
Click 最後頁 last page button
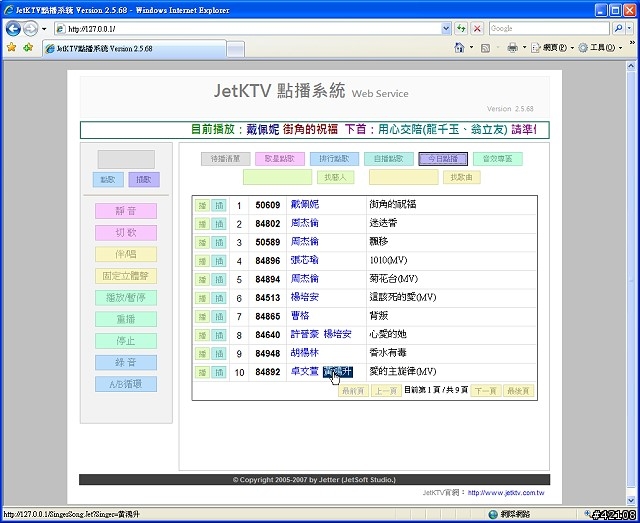coord(518,391)
